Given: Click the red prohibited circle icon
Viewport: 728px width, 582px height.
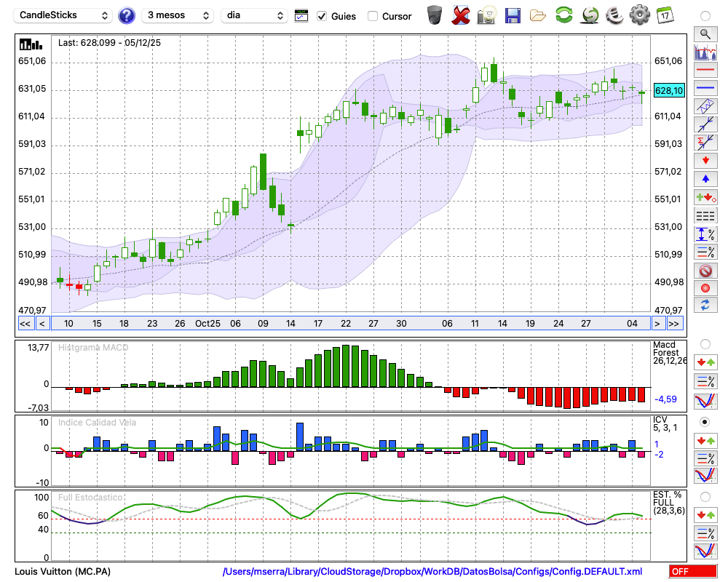Looking at the screenshot, I should [704, 271].
